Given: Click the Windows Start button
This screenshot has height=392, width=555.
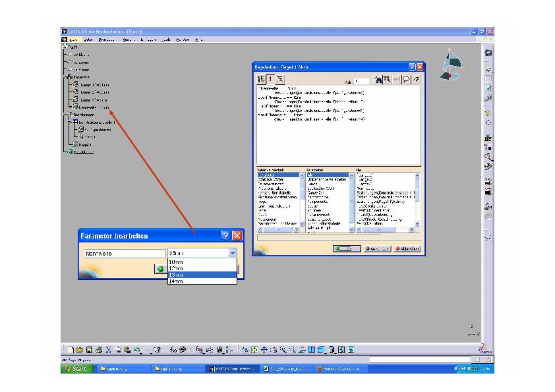Looking at the screenshot, I should pos(77,369).
